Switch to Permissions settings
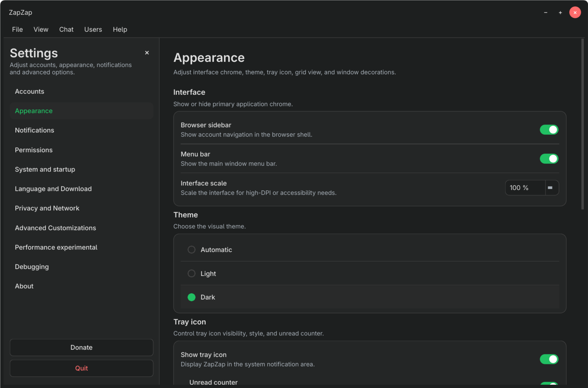The width and height of the screenshot is (588, 388). [x=81, y=150]
